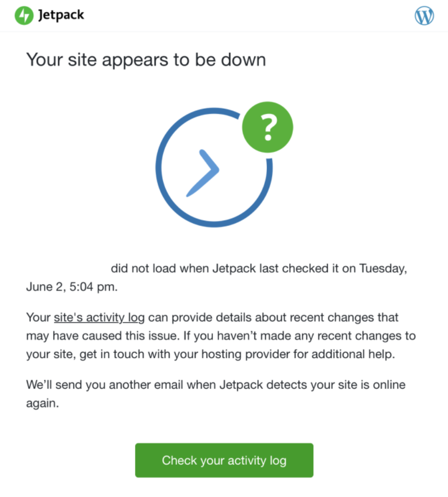Select the heading Your site appears to be down
The image size is (448, 497).
click(x=147, y=59)
